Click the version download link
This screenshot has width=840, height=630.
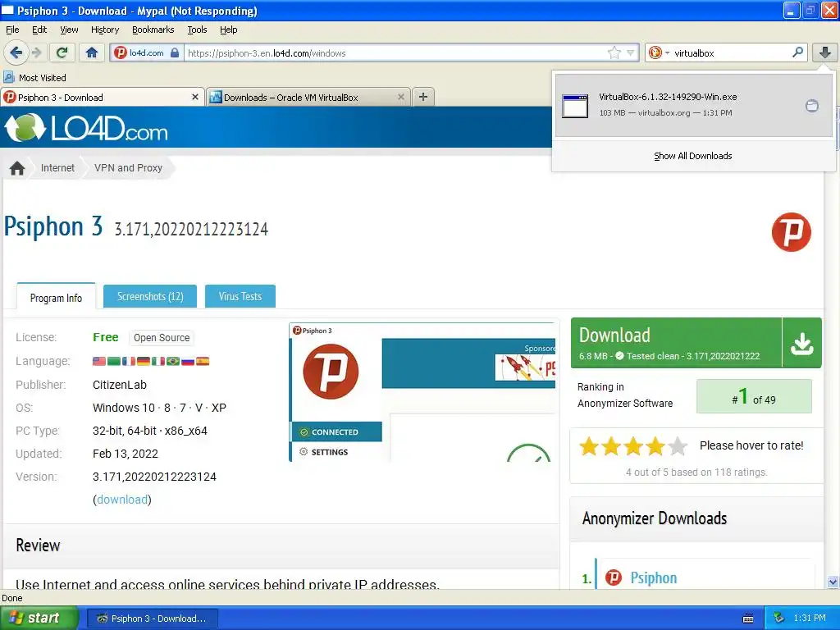tap(122, 500)
